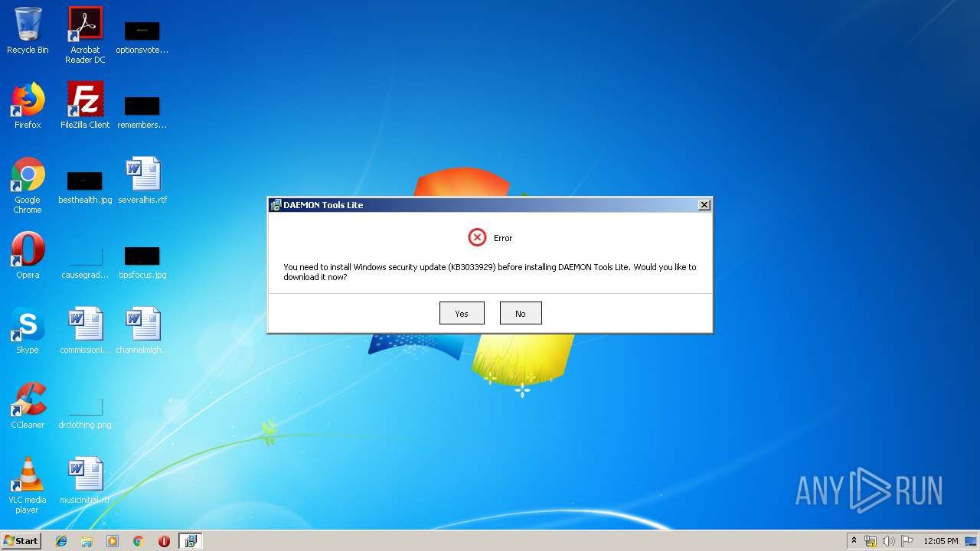Select drclothing.png on the desktop
This screenshot has height=551, width=980.
click(x=85, y=413)
